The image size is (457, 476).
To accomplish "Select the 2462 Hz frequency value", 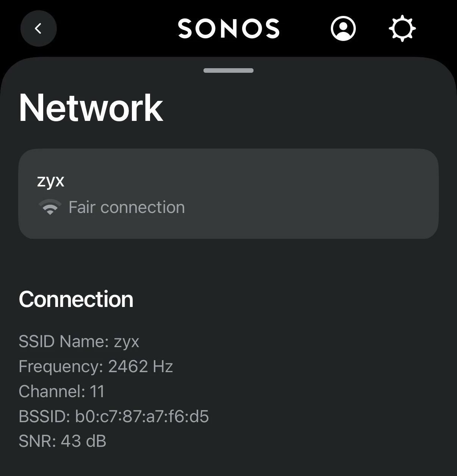I will click(140, 366).
